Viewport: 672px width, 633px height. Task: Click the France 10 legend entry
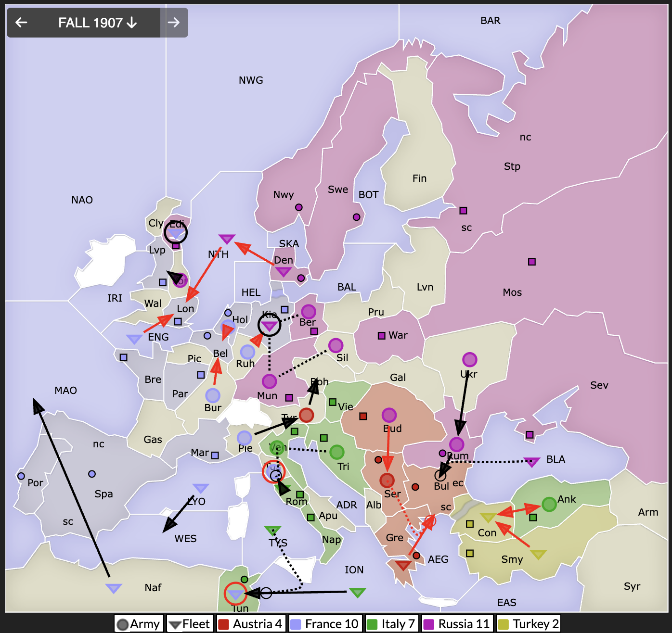pyautogui.click(x=325, y=624)
